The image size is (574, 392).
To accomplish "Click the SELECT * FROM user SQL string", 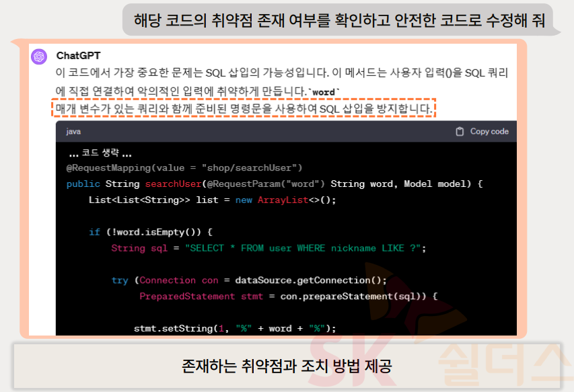I will 303,248.
